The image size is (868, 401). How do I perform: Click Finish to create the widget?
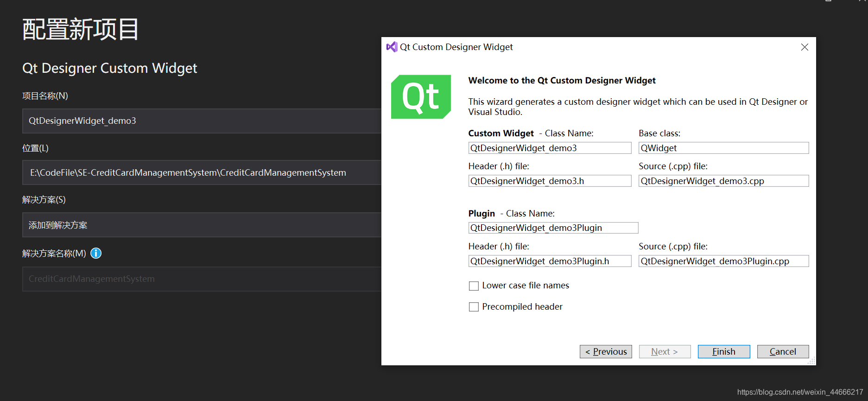pos(724,351)
